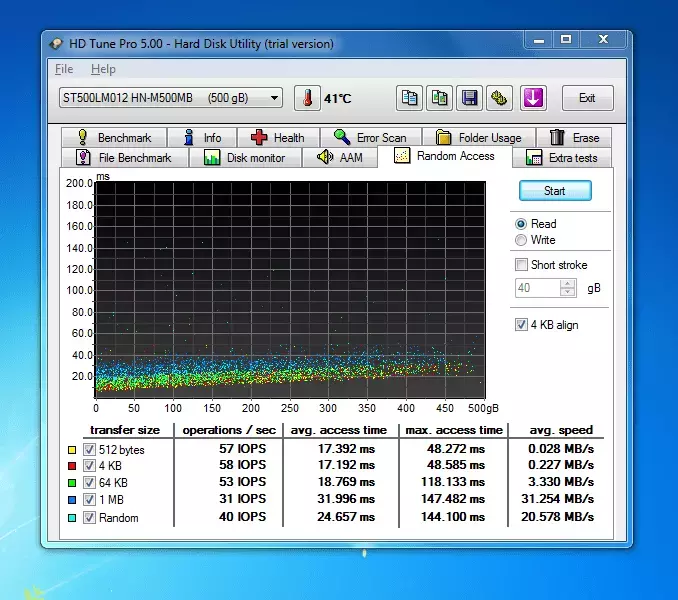Uncheck the 1 MB transfer size
Image resolution: width=678 pixels, height=600 pixels.
[90, 500]
